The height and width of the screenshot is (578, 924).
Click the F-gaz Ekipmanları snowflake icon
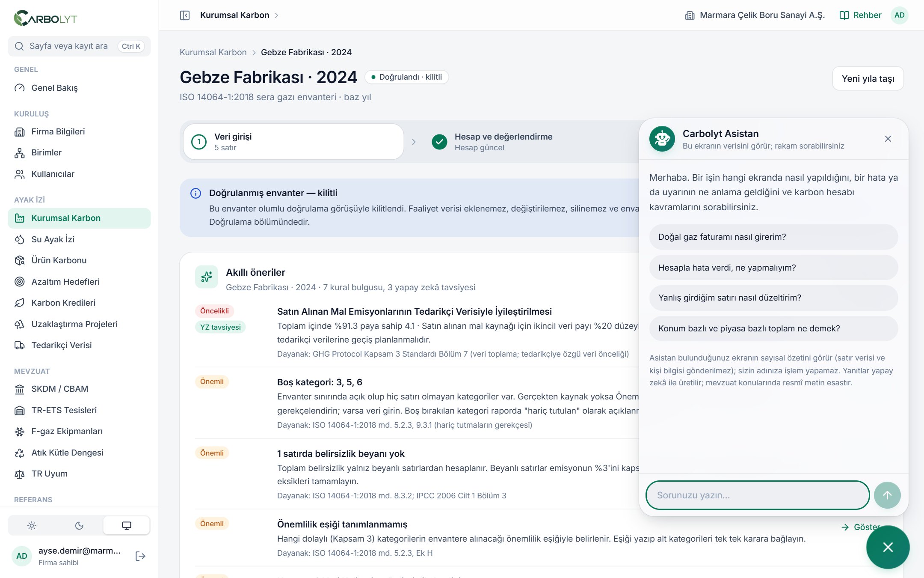pyautogui.click(x=20, y=431)
